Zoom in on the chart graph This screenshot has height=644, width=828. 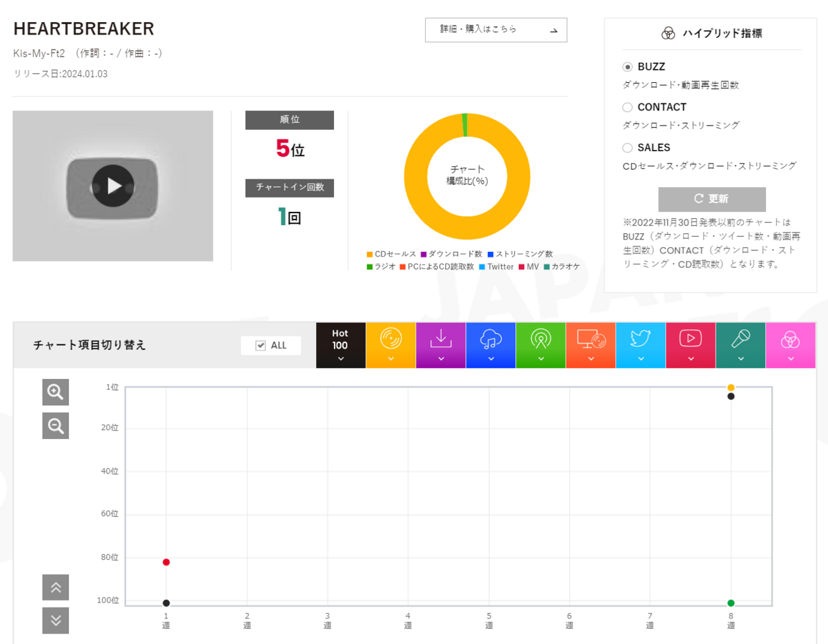pos(55,392)
